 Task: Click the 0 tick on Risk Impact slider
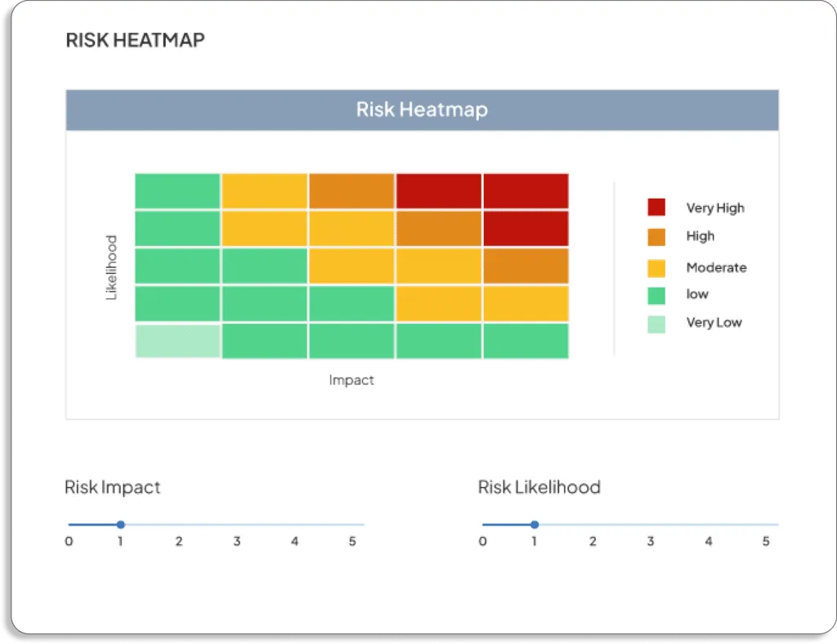point(69,541)
